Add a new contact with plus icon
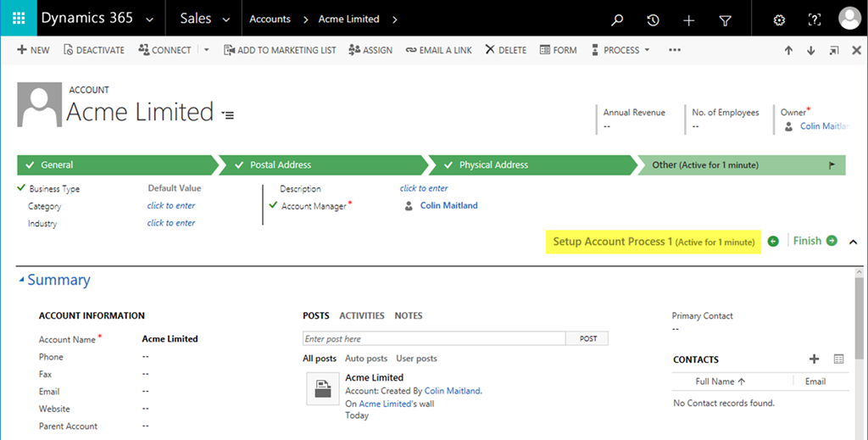This screenshot has width=868, height=440. point(815,359)
